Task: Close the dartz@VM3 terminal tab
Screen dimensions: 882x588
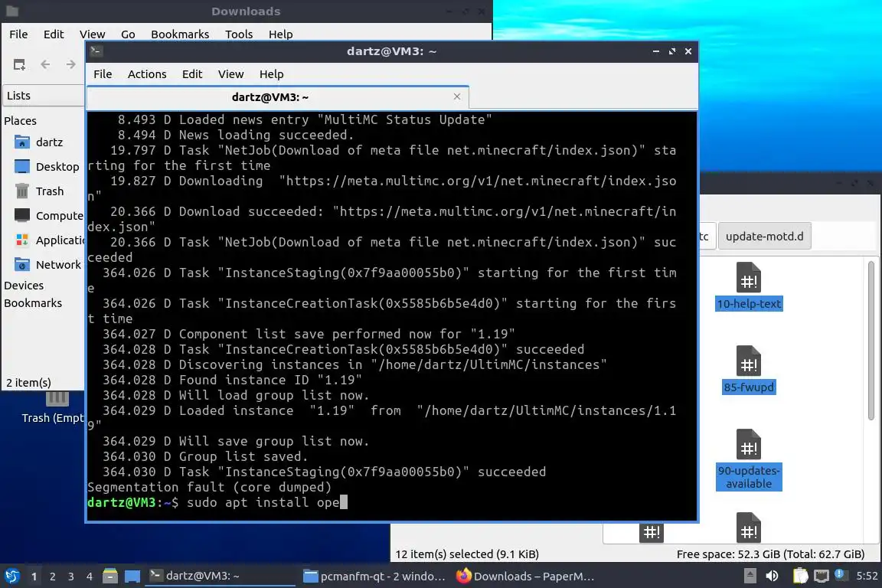Action: point(457,96)
